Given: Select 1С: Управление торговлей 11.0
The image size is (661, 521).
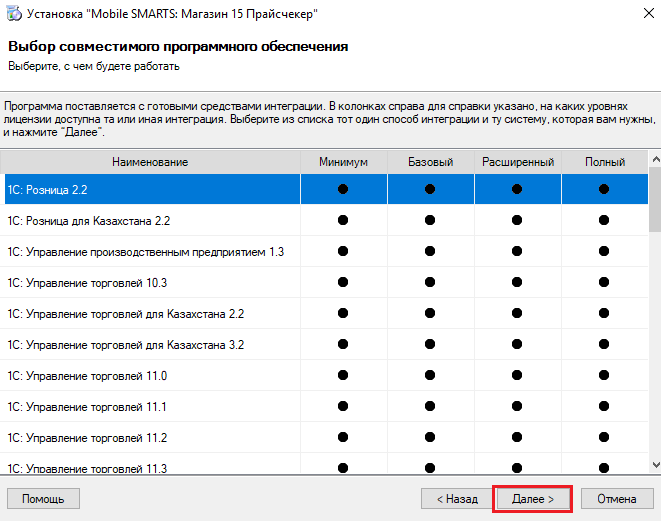Looking at the screenshot, I should [324, 376].
